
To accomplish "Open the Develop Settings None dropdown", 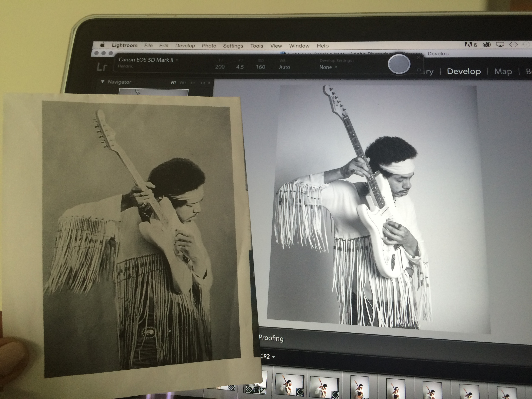I will point(328,67).
